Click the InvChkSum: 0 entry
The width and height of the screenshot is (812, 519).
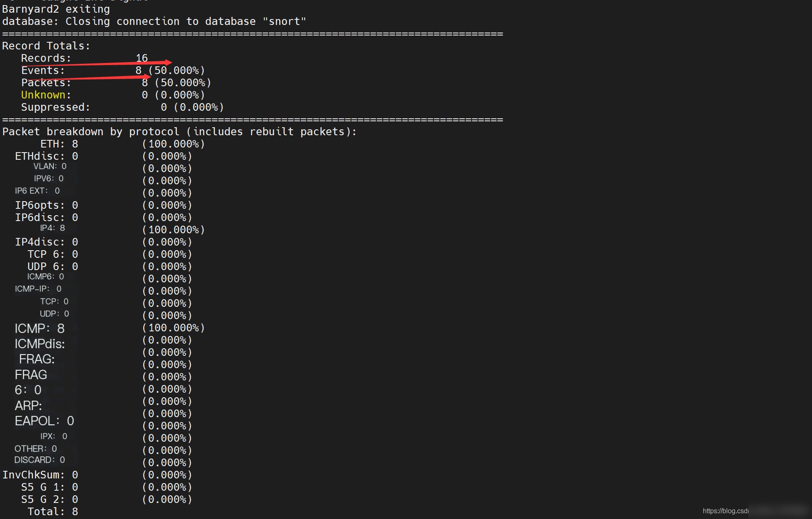40,475
